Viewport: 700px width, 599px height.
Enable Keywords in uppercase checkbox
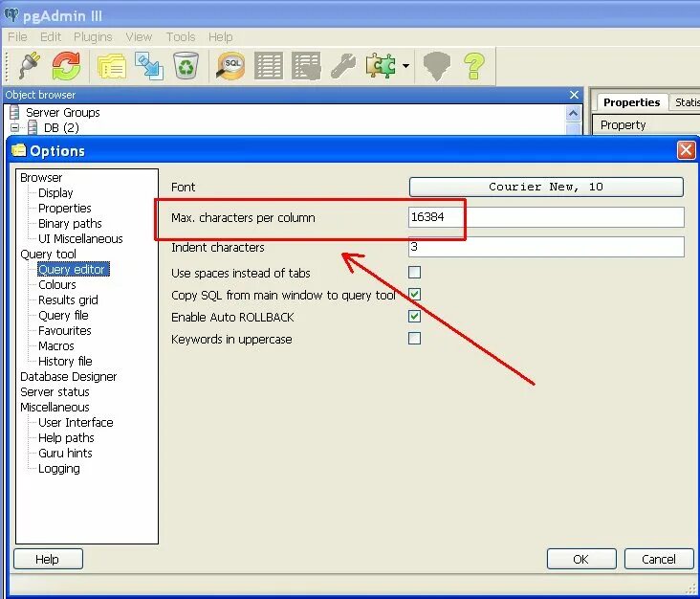tap(414, 338)
